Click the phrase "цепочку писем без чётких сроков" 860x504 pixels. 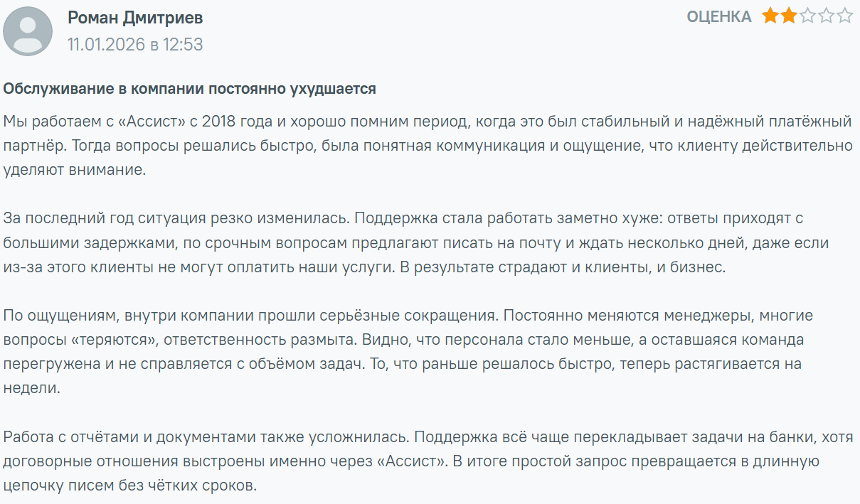click(128, 486)
